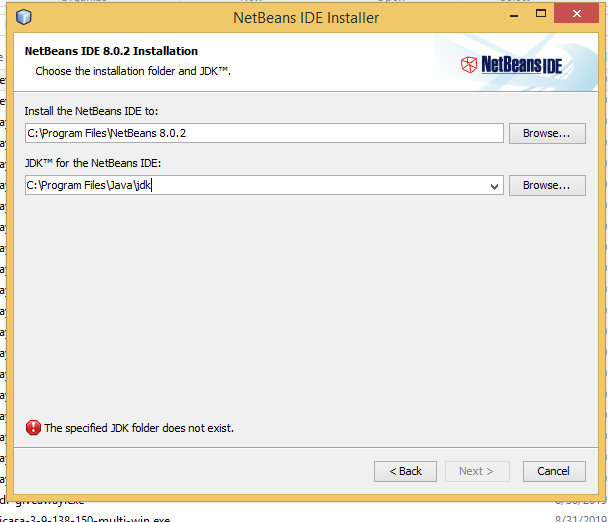Maximize the NetBeans IDE Installer window
The width and height of the screenshot is (608, 522).
coord(541,14)
